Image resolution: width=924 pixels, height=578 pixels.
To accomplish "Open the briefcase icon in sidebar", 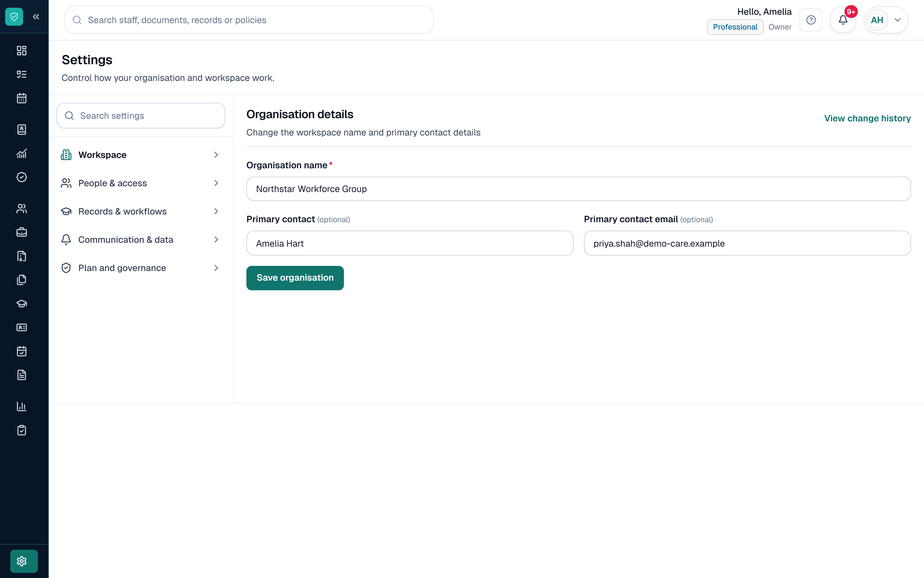I will (x=22, y=232).
